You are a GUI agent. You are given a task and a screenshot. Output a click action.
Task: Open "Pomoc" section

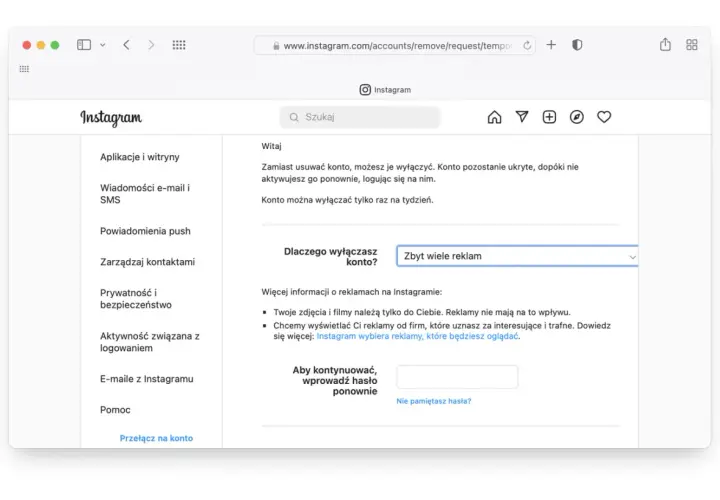[115, 410]
